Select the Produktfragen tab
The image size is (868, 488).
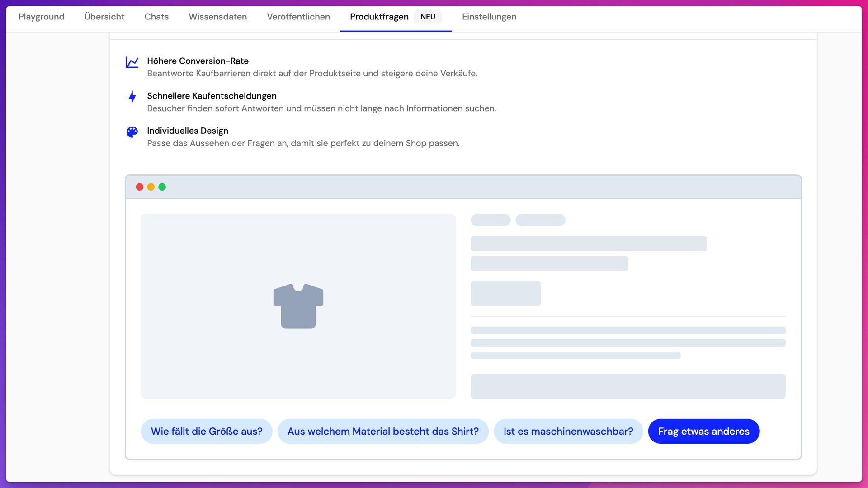379,17
